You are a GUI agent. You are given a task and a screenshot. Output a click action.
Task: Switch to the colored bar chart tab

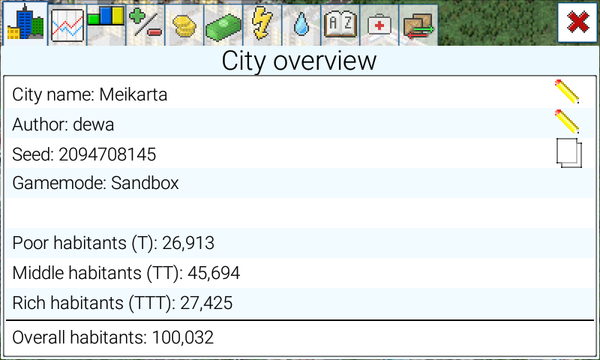click(106, 25)
